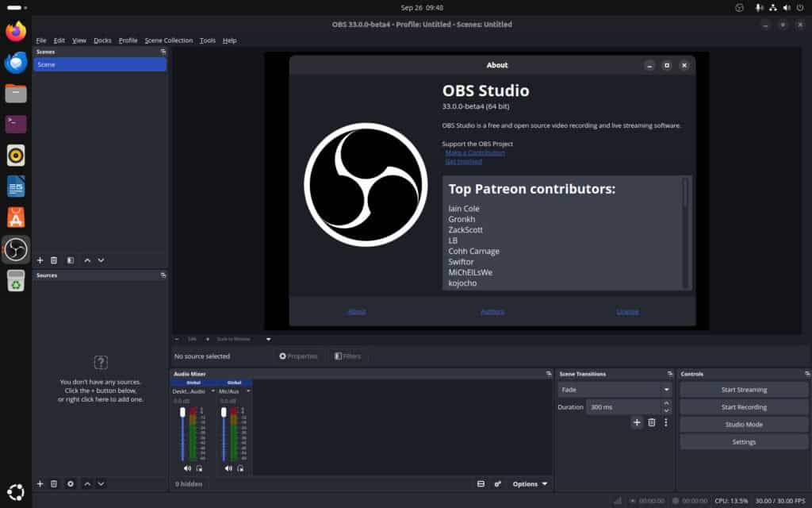
Task: Open the Edit menu
Action: click(59, 40)
